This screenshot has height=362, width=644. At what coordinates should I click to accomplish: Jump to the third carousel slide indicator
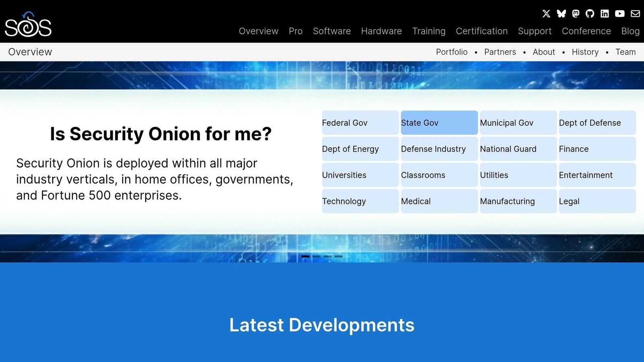tap(328, 256)
